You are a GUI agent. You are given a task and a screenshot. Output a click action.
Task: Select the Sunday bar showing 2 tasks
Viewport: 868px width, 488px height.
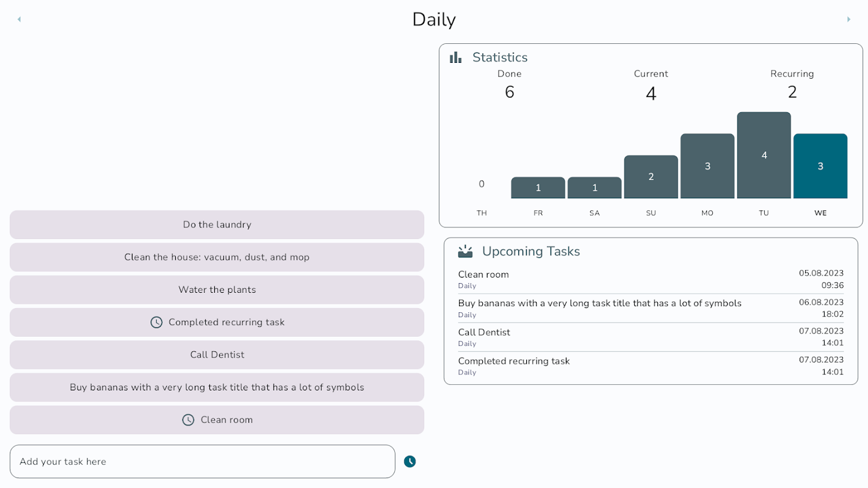pyautogui.click(x=651, y=177)
